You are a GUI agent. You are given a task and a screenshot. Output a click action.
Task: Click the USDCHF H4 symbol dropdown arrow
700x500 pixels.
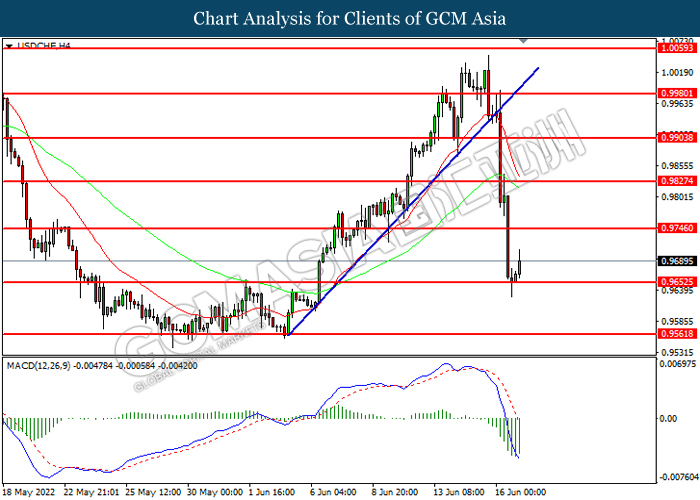click(x=9, y=46)
